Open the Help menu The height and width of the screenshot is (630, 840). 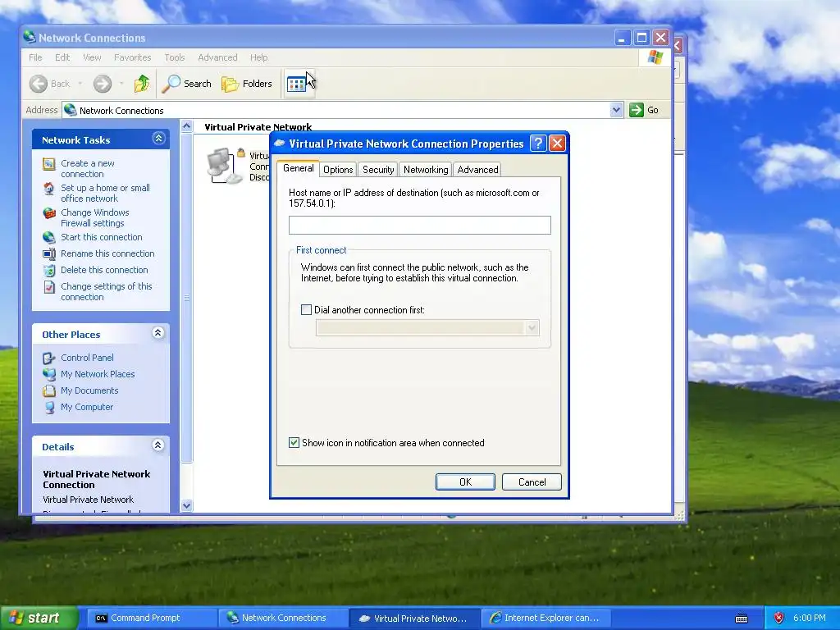click(x=258, y=57)
